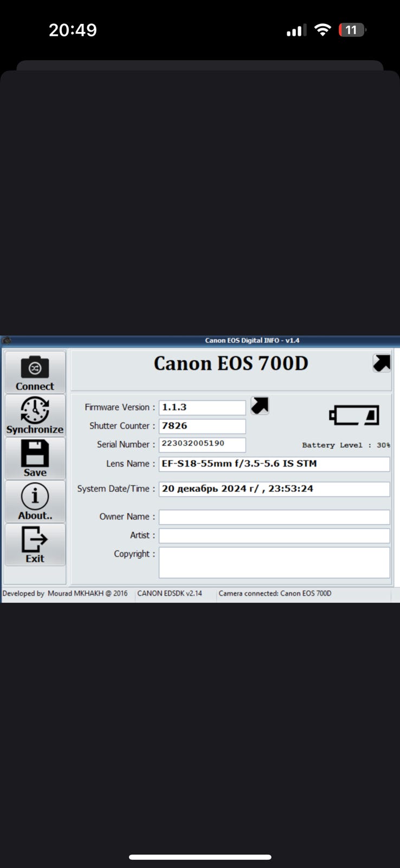Click the Serial Number field

click(202, 444)
